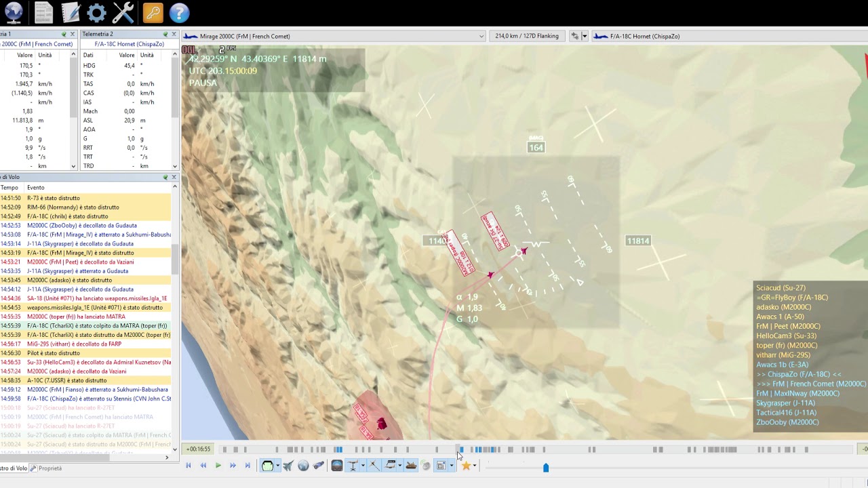868x488 pixels.
Task: Open the star bookmark dropdown arrow
Action: 475,466
